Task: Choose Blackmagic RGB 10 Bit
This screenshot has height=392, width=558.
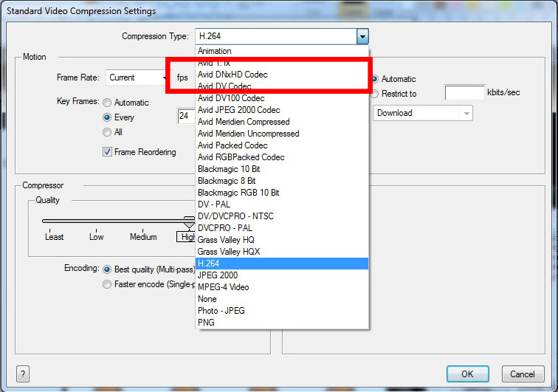Action: (x=282, y=192)
